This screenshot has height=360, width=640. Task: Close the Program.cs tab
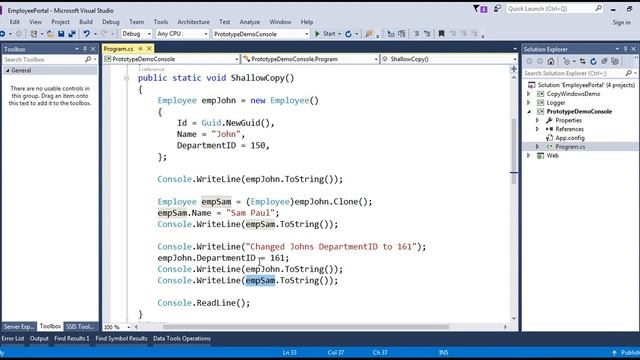coord(149,49)
